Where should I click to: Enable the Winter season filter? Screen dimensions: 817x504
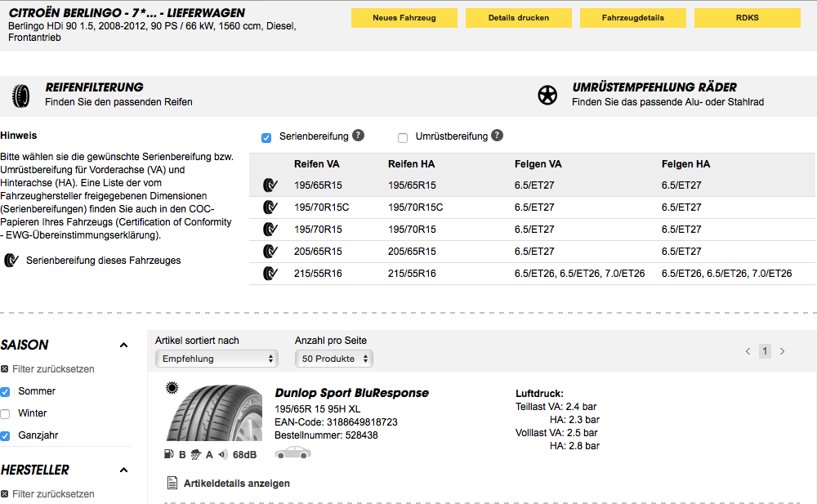click(x=5, y=414)
